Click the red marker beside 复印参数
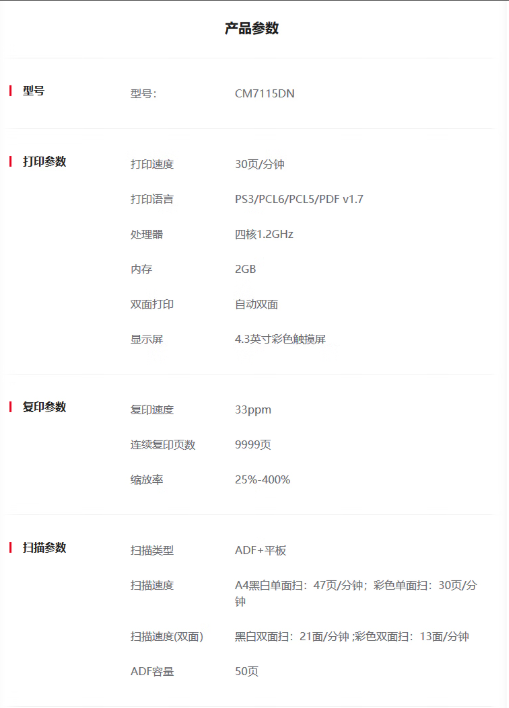Screen dimensions: 509x708 click(x=10, y=407)
